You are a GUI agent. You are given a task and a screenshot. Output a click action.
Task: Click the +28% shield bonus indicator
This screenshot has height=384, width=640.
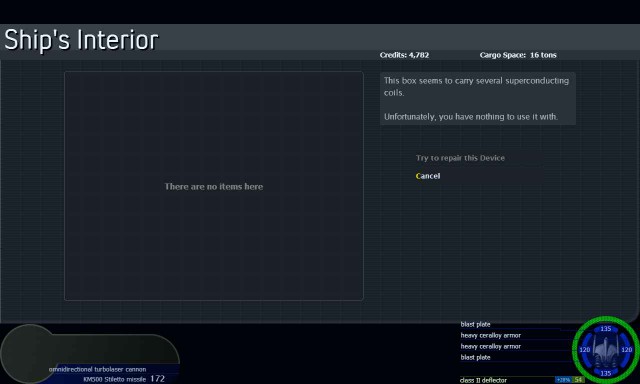coord(563,380)
